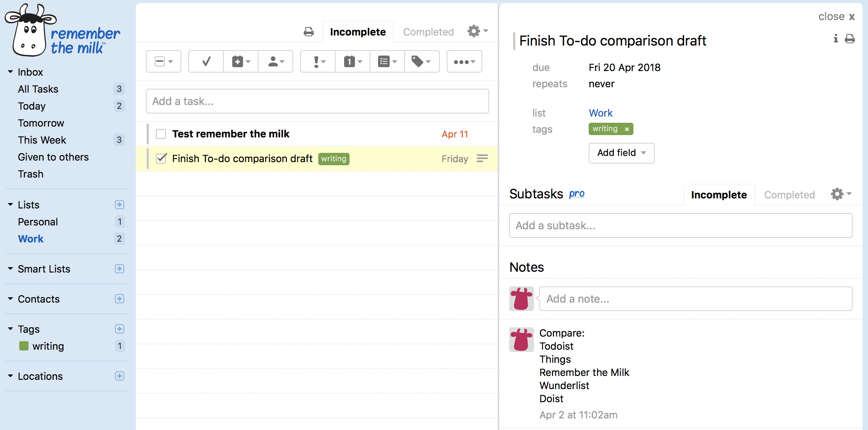Edit the due date Fri 20 Apr 2018
868x430 pixels.
[625, 68]
